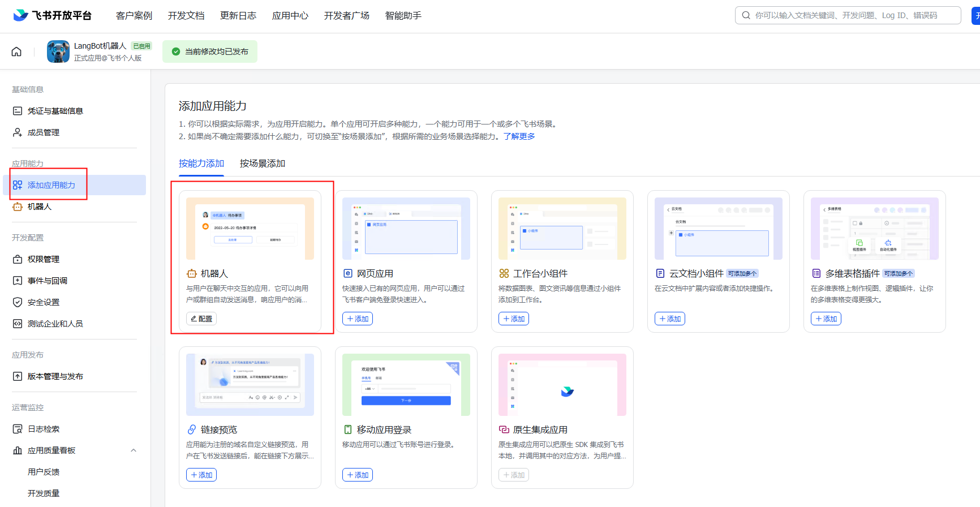Open 开发质量 in the sidebar
Image resolution: width=980 pixels, height=507 pixels.
(x=44, y=493)
